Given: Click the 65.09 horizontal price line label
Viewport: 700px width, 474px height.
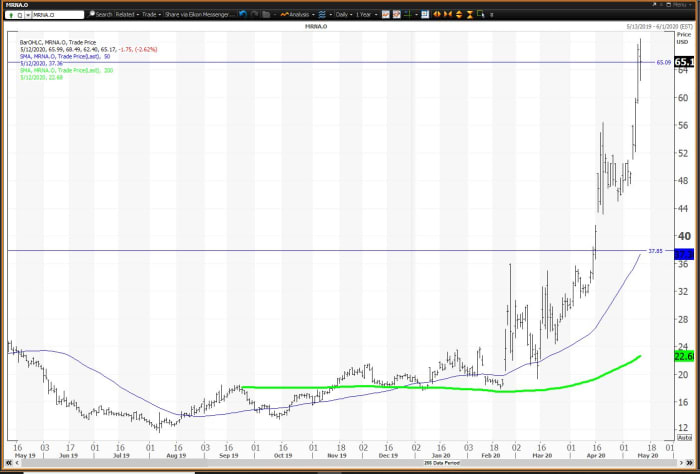Looking at the screenshot, I should (663, 62).
